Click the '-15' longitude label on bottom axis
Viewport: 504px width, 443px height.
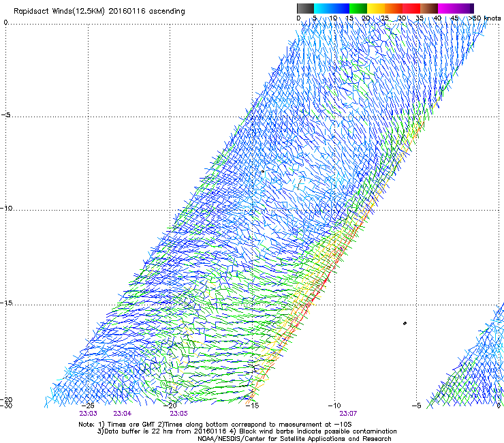(252, 406)
